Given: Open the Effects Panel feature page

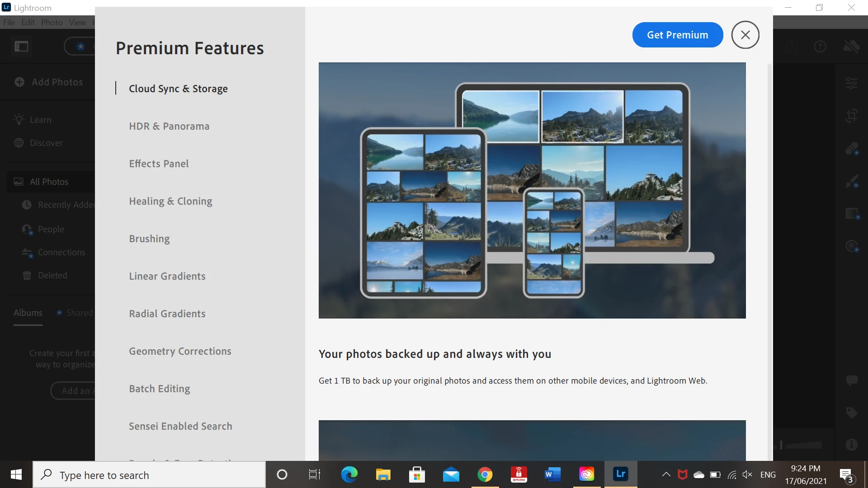Looking at the screenshot, I should (x=159, y=164).
